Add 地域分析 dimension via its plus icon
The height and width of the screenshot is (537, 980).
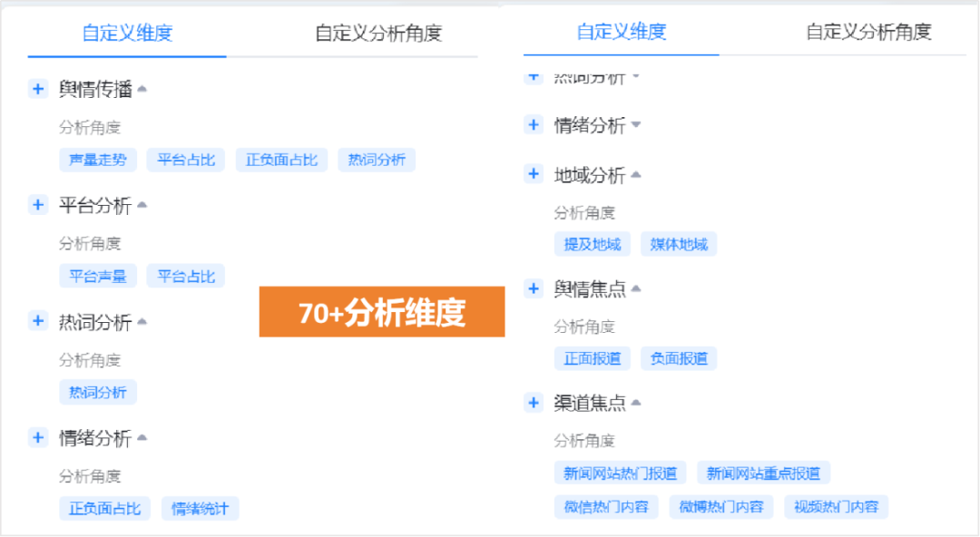pyautogui.click(x=534, y=175)
